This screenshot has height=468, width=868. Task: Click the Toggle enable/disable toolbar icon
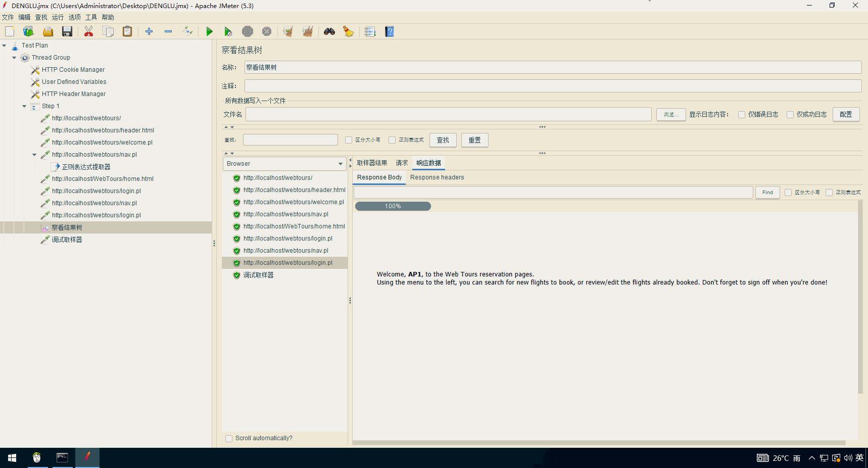pyautogui.click(x=187, y=31)
